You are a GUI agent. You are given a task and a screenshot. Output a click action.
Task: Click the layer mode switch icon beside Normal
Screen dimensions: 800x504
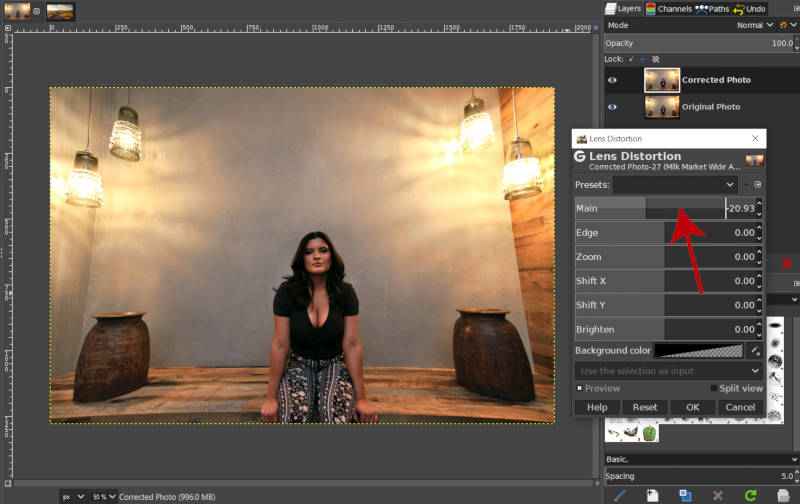[783, 25]
